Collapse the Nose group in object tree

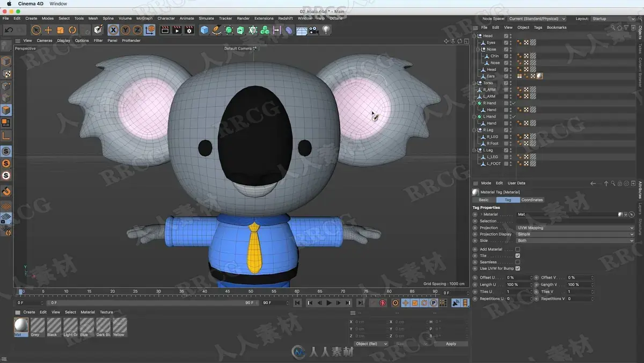click(478, 49)
